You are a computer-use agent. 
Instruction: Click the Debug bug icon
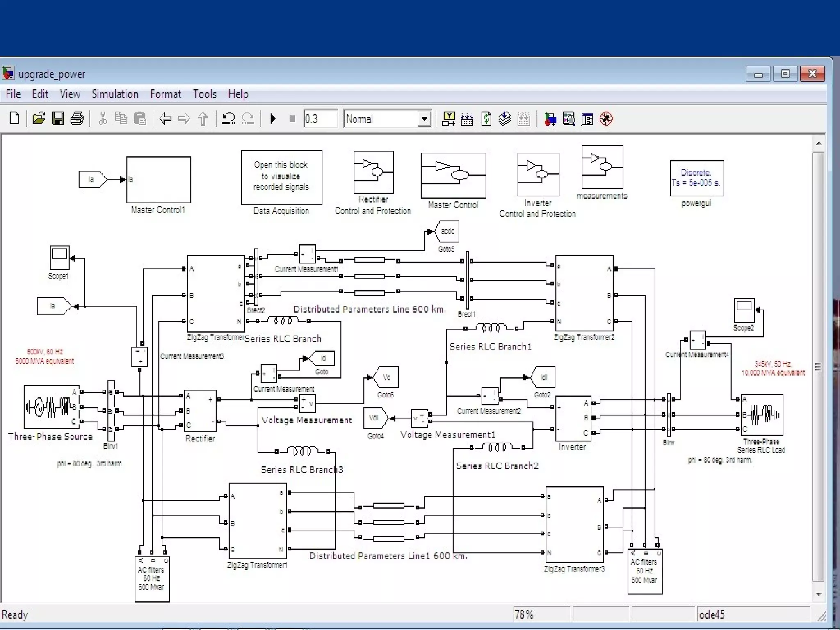click(606, 119)
